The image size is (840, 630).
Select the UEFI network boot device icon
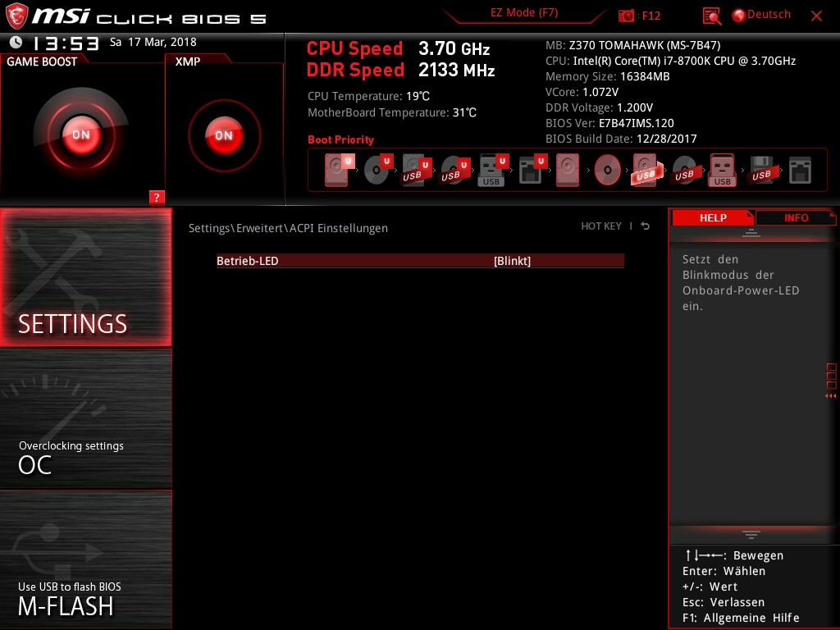(x=532, y=171)
